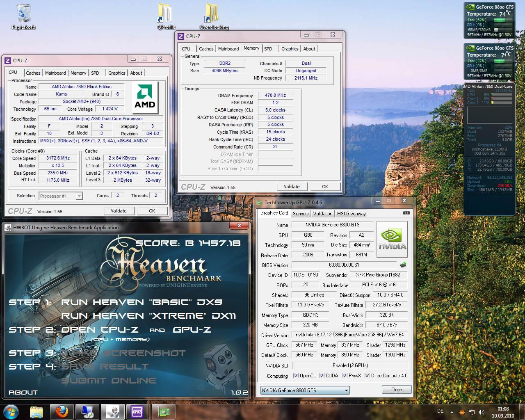Click Take Screenshot in HWBOT app

click(x=123, y=353)
